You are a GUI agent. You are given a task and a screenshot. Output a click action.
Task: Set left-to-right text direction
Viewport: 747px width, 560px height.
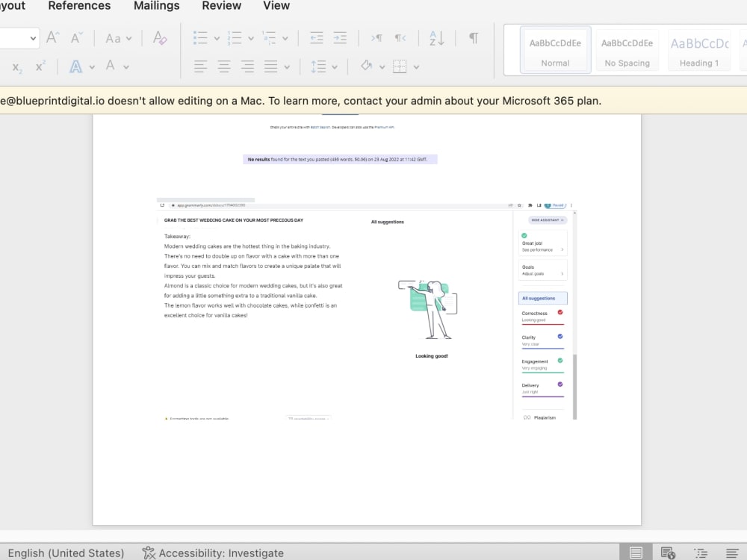(x=376, y=37)
